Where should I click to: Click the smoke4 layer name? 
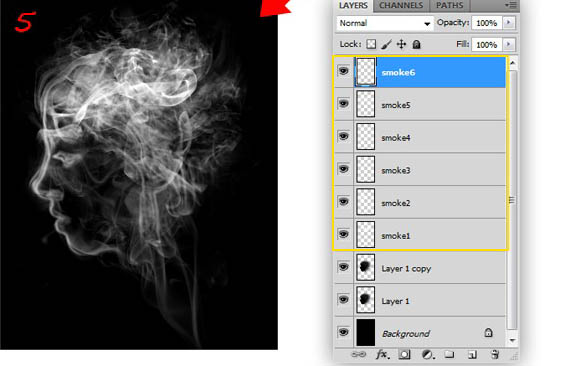point(396,138)
